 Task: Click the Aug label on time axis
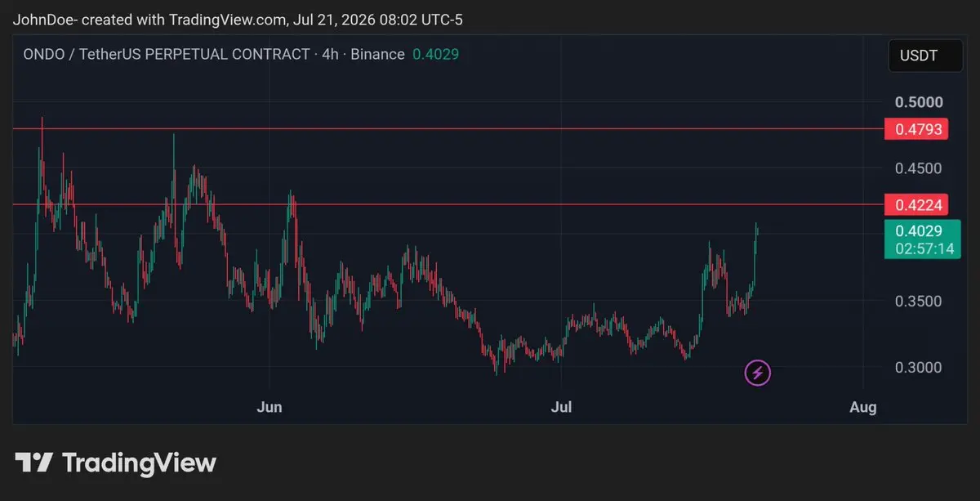click(863, 407)
